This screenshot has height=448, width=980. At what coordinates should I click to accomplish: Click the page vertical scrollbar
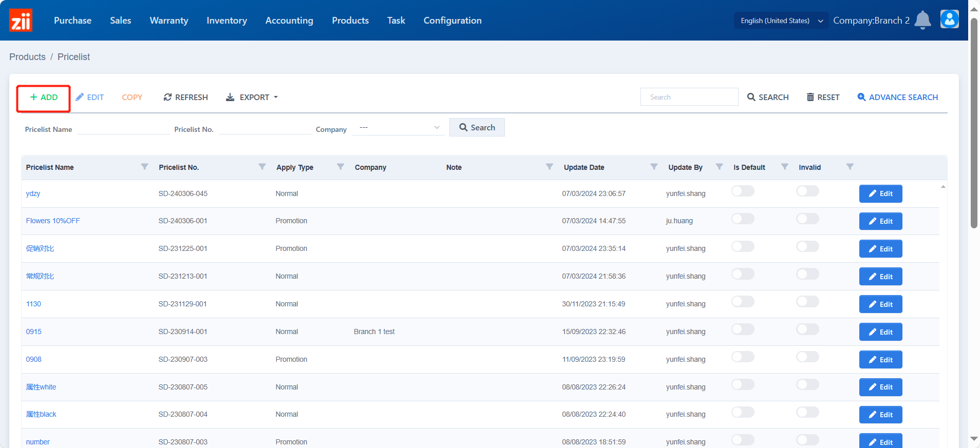[x=974, y=123]
